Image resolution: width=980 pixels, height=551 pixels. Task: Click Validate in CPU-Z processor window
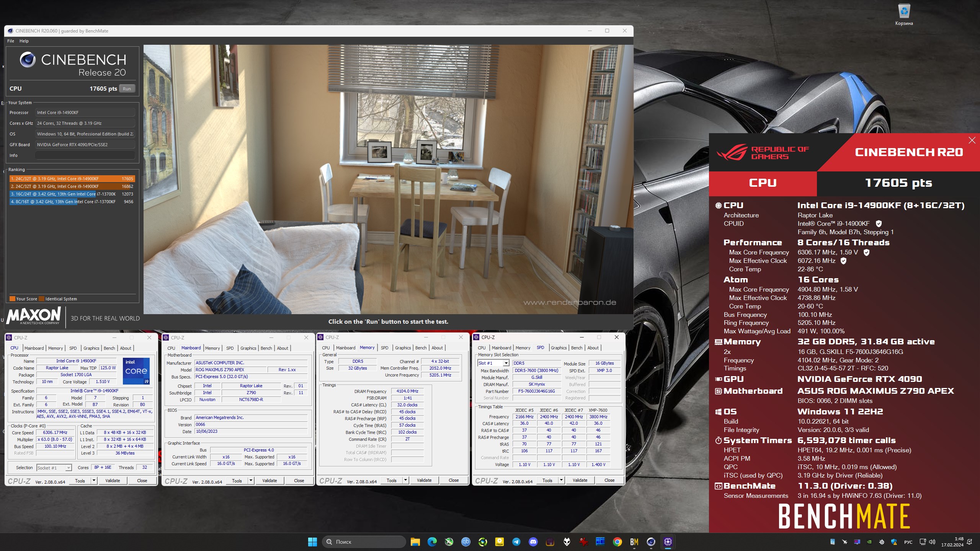113,481
